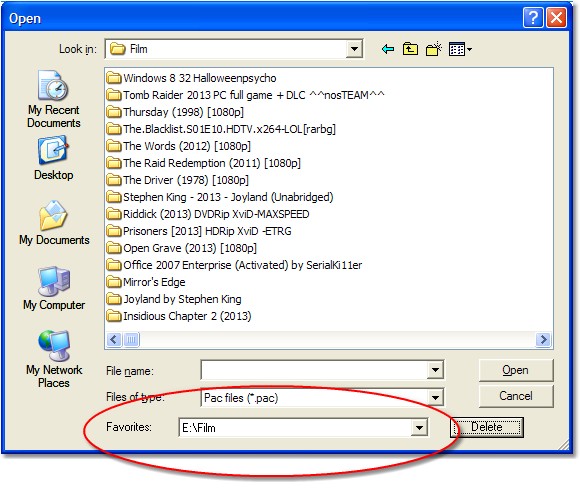Go to My Documents shortcut
This screenshot has width=580, height=492.
tap(54, 223)
